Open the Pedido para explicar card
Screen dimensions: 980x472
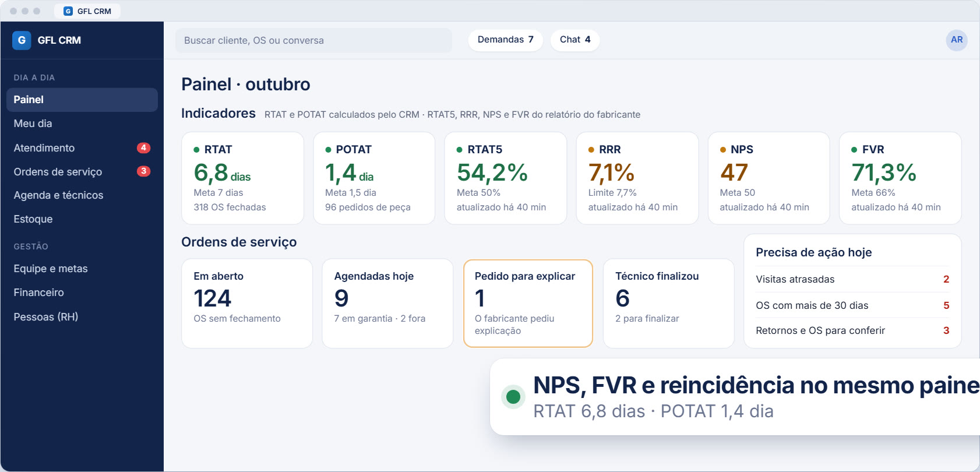[x=528, y=304]
